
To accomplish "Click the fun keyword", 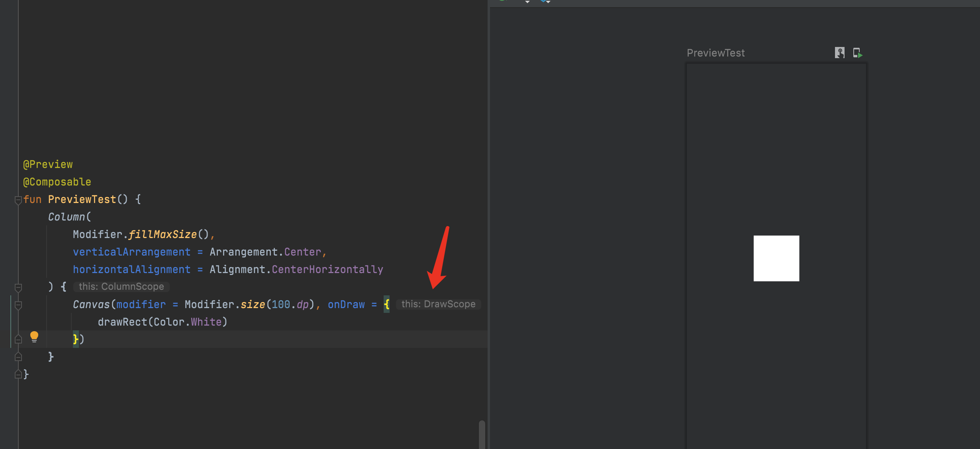I will click(32, 199).
